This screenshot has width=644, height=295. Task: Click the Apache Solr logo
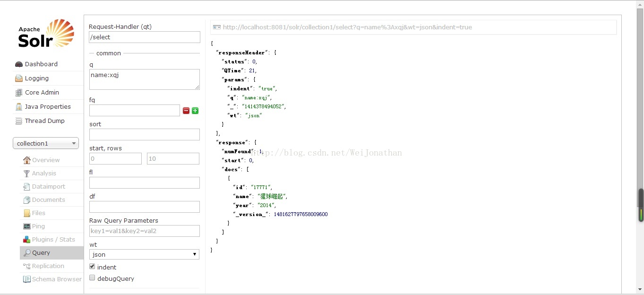pos(46,34)
